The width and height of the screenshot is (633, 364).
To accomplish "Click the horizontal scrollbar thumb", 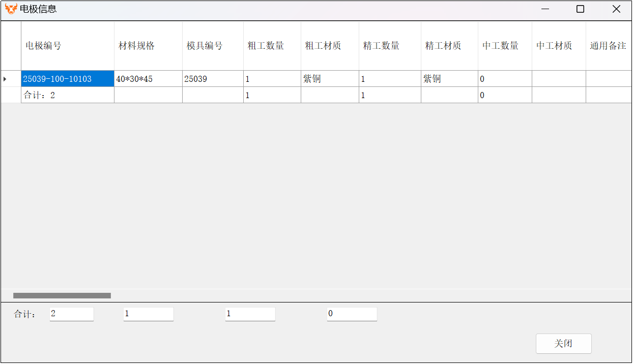I will (62, 295).
